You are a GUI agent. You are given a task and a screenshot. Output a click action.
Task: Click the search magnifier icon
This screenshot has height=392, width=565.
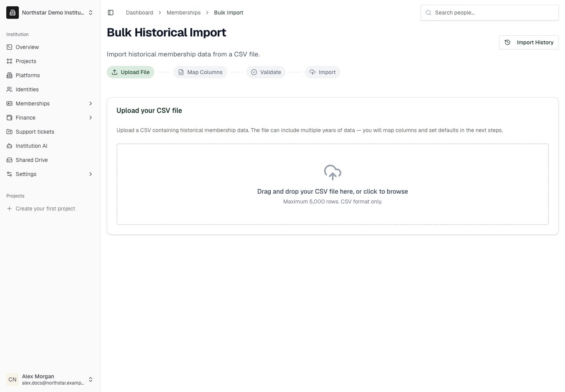click(428, 13)
